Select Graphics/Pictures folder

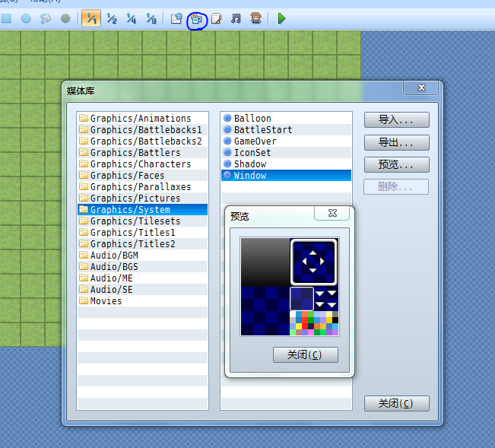click(x=142, y=198)
